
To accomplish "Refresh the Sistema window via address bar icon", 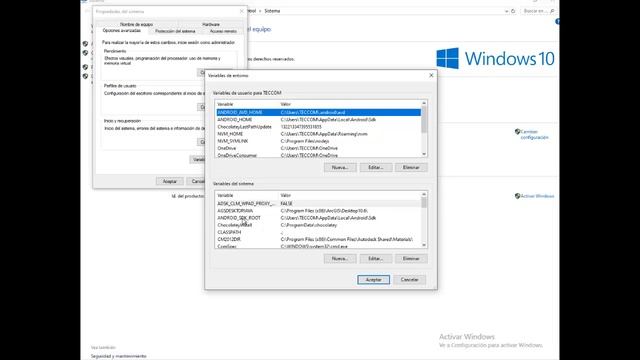I will [x=513, y=11].
